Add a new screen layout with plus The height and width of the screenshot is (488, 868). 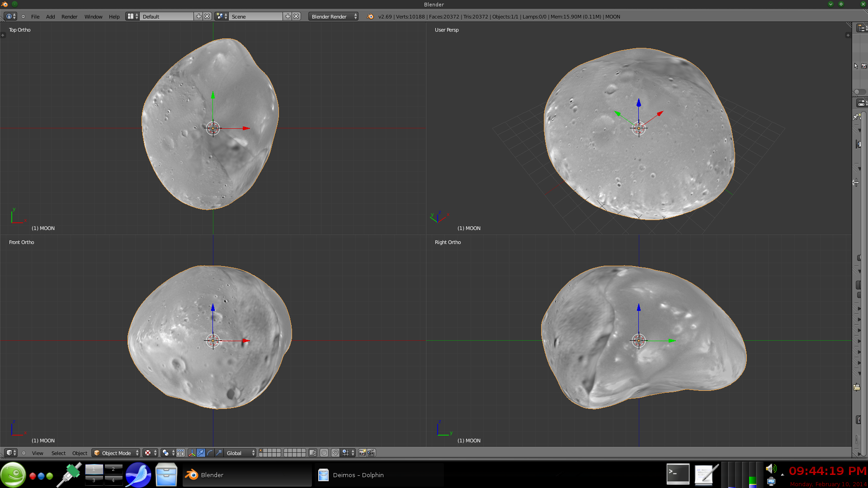pos(198,16)
